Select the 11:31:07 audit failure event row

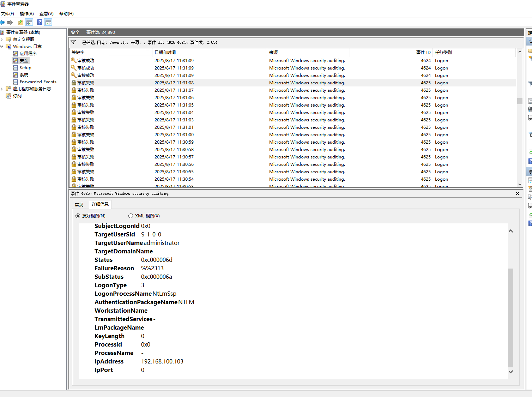[212, 90]
